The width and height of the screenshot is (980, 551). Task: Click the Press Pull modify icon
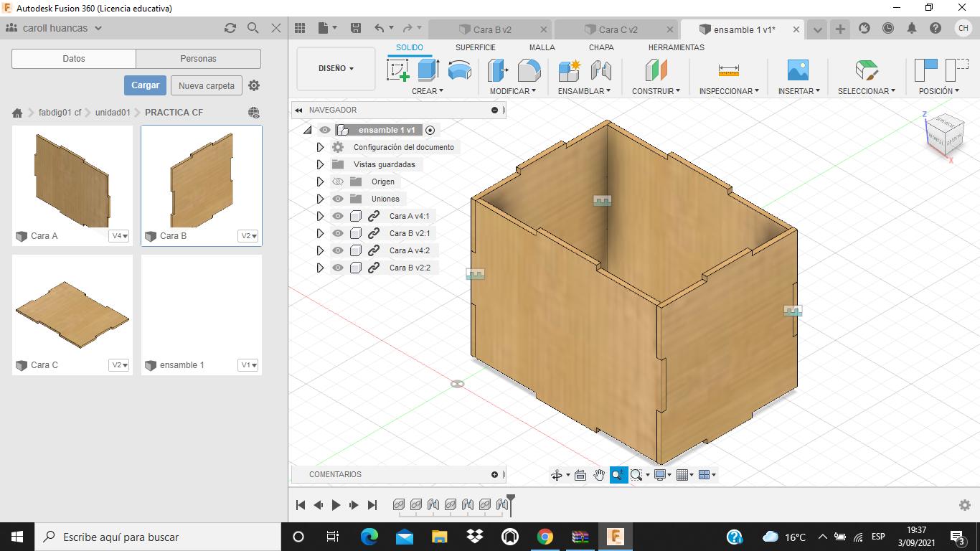[497, 70]
